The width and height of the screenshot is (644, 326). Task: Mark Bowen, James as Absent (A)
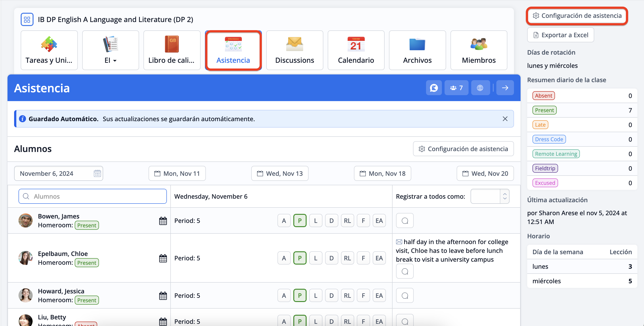pos(284,220)
